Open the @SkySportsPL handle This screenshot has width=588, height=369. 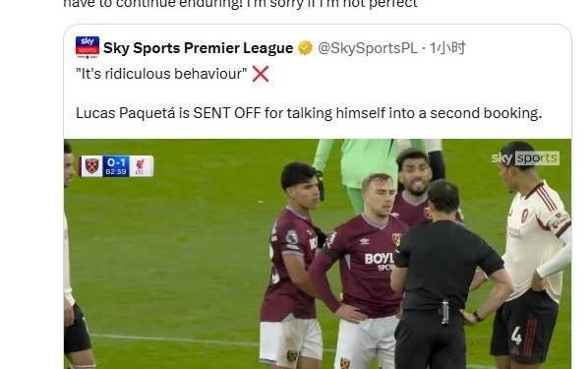(368, 48)
